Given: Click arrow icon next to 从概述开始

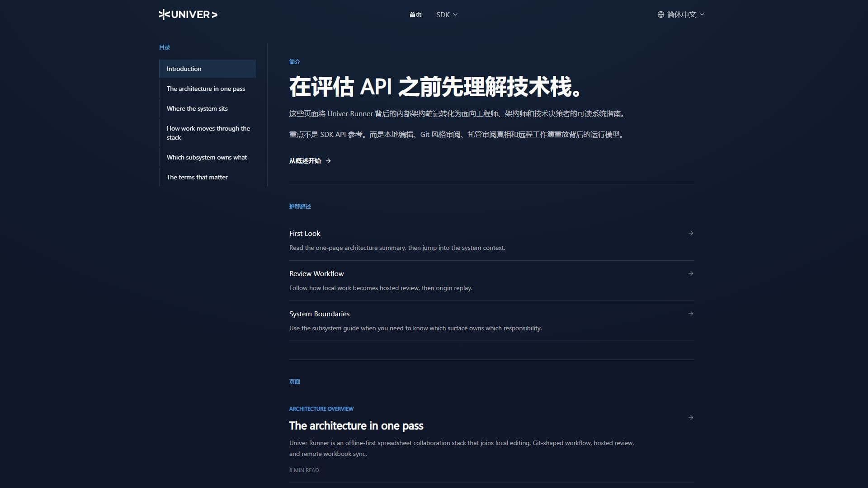Looking at the screenshot, I should coord(328,161).
